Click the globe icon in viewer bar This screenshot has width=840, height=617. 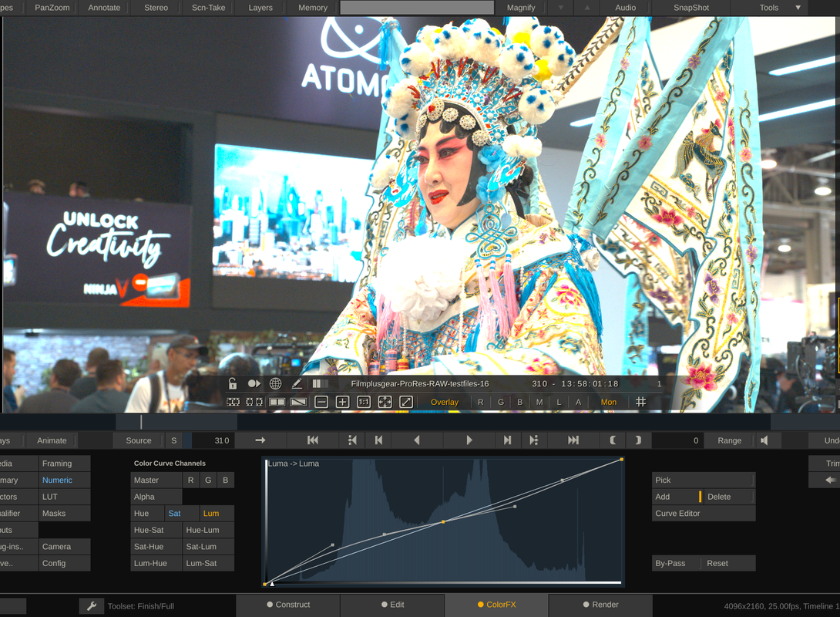[275, 383]
